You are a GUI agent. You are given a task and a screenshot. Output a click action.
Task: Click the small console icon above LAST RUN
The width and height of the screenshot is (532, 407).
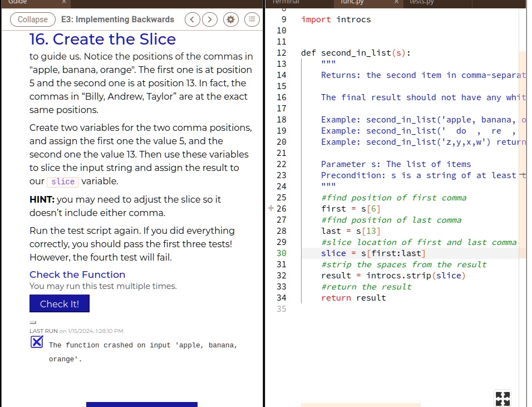point(33,322)
